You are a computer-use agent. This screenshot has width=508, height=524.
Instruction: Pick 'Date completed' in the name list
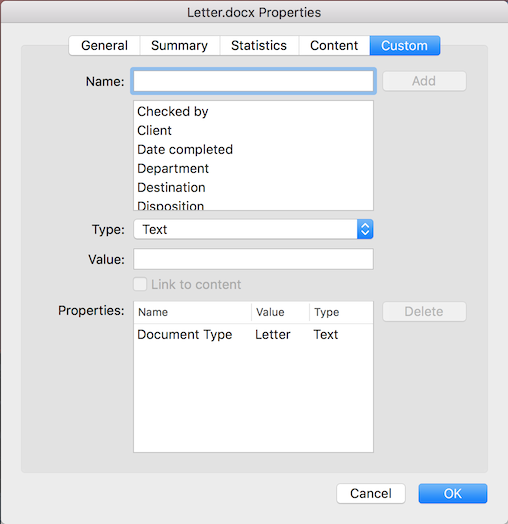pyautogui.click(x=253, y=149)
